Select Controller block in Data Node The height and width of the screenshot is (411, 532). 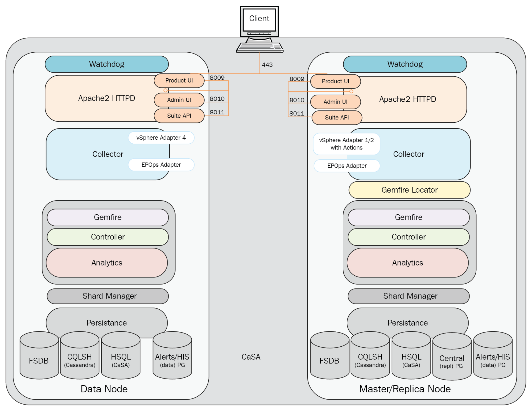[x=108, y=237]
